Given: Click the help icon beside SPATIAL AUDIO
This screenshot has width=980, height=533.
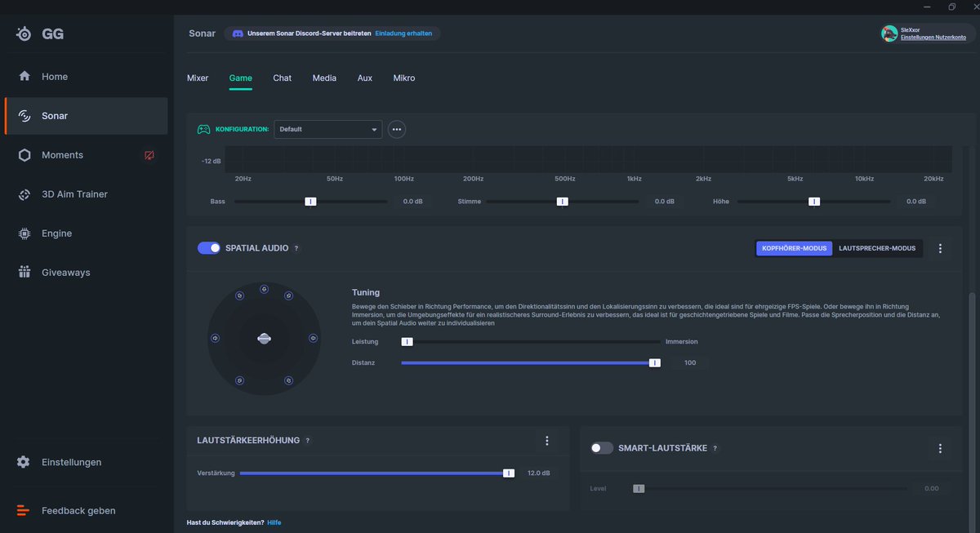Looking at the screenshot, I should (296, 248).
